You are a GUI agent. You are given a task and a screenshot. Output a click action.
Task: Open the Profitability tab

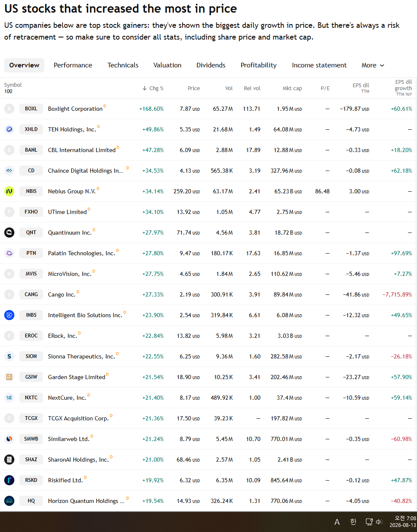[258, 65]
